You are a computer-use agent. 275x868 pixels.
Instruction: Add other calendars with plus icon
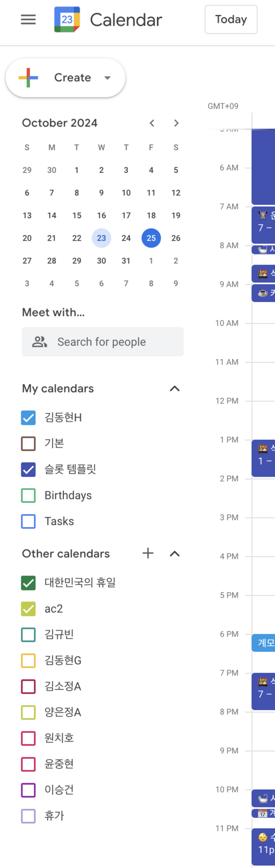148,553
